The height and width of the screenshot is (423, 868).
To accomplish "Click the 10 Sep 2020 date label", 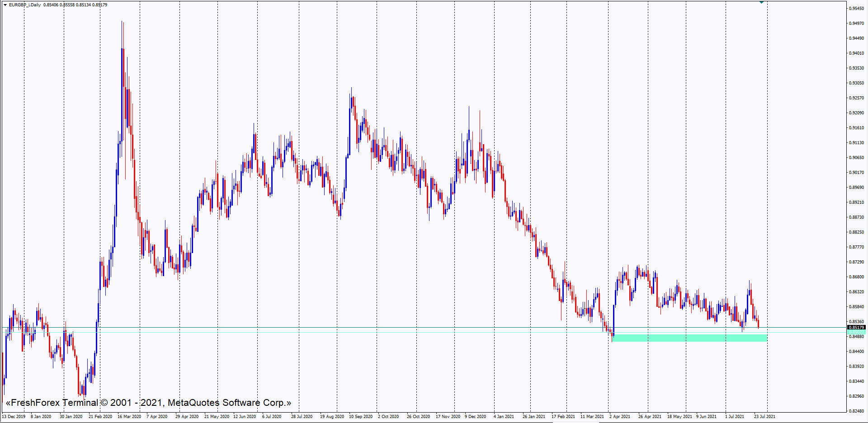I will [361, 417].
